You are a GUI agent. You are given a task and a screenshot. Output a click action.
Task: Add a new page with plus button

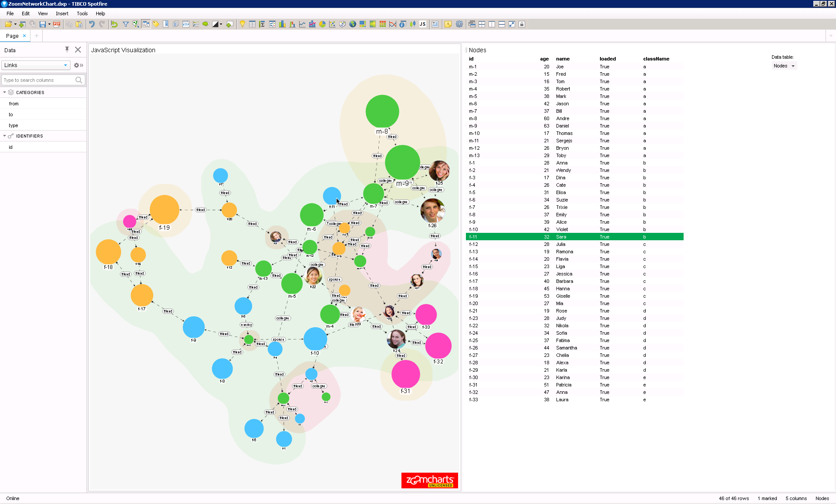coord(37,36)
